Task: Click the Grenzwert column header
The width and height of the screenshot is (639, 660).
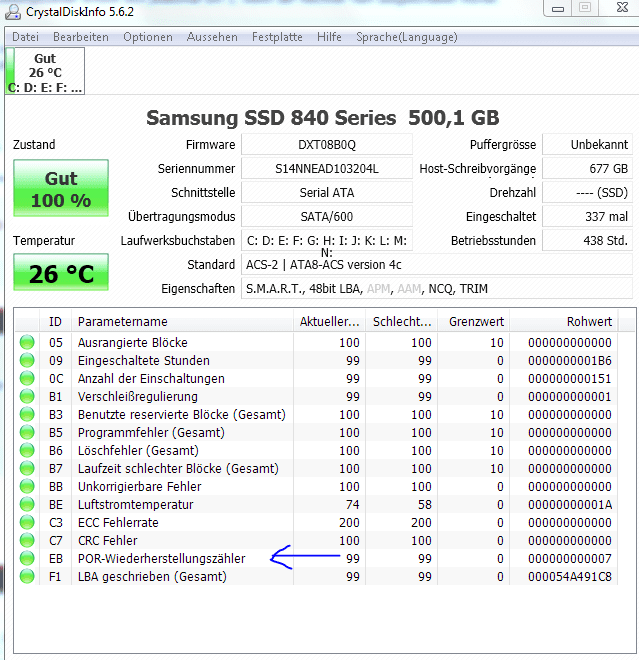Action: click(x=474, y=322)
